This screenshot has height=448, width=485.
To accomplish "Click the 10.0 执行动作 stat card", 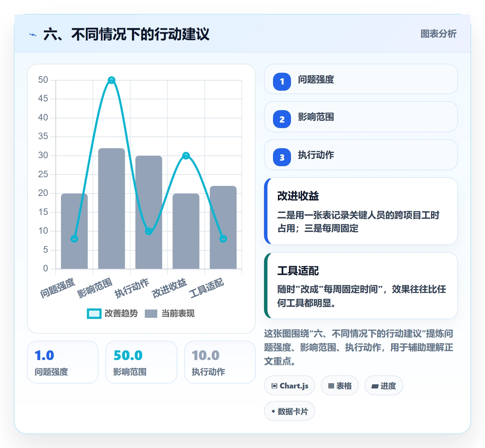I will click(x=220, y=362).
